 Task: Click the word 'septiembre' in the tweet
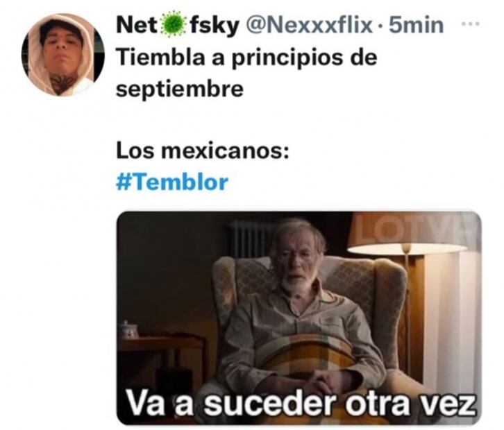(180, 89)
